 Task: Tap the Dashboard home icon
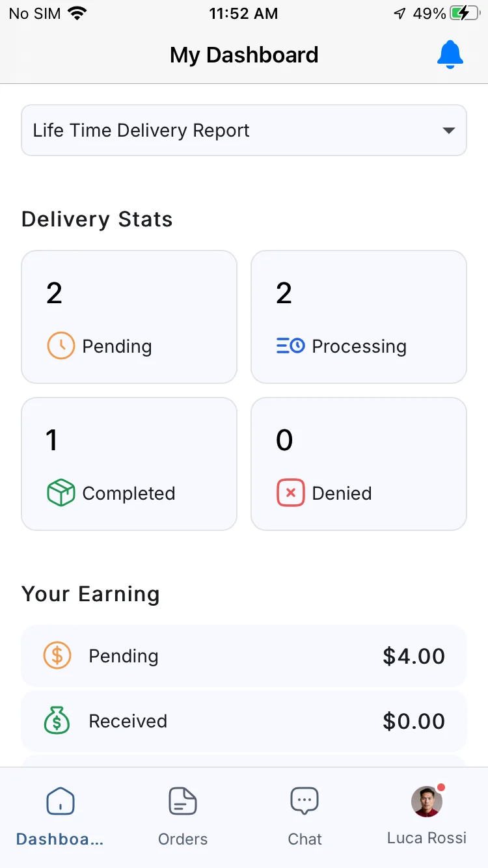(x=61, y=801)
